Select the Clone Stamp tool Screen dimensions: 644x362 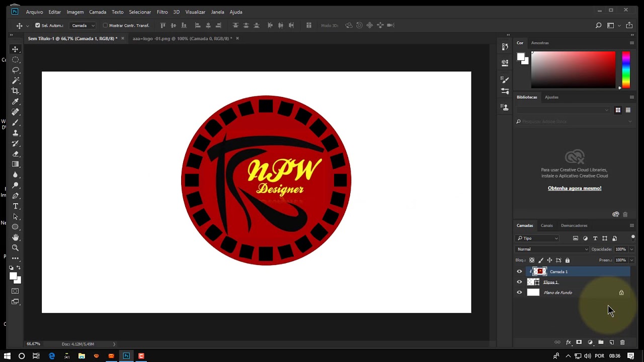coord(15,133)
